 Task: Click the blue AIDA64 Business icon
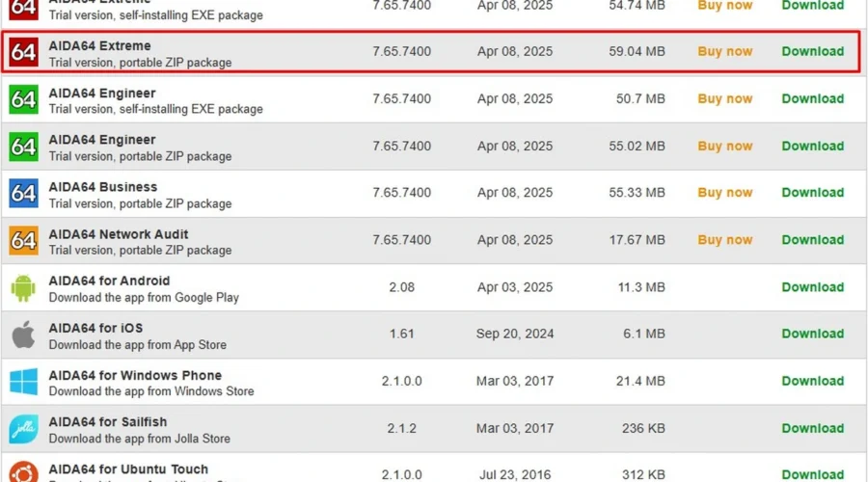pyautogui.click(x=23, y=194)
